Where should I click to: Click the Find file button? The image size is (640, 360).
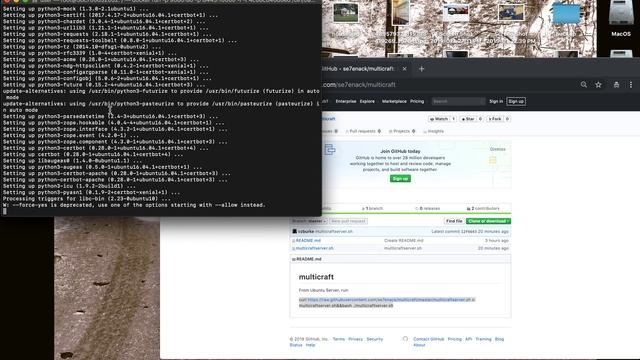(x=453, y=221)
